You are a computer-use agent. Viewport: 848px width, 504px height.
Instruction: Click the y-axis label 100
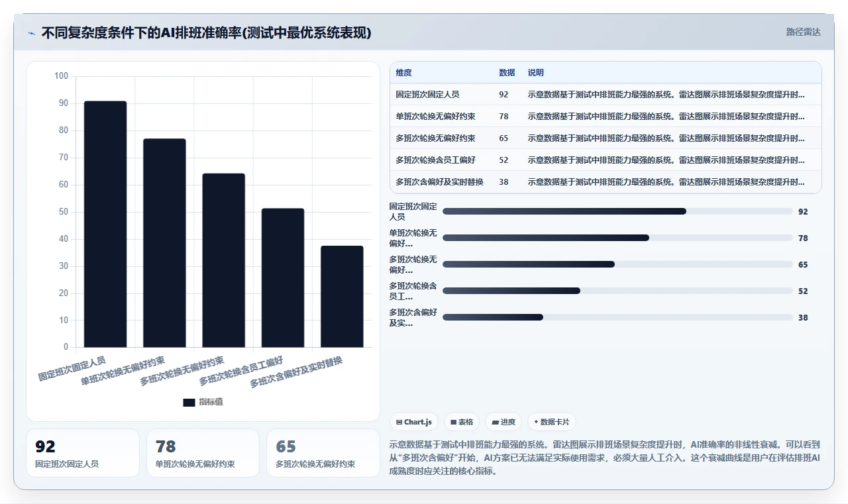tap(61, 76)
